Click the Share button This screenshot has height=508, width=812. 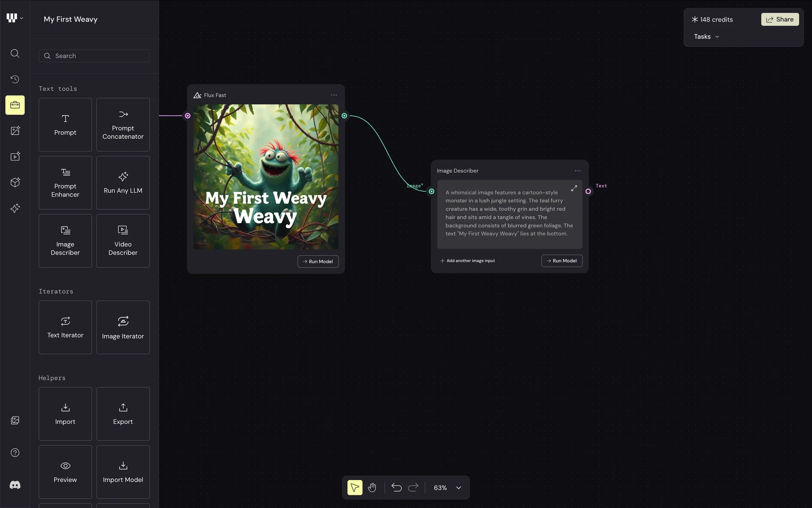tap(780, 19)
